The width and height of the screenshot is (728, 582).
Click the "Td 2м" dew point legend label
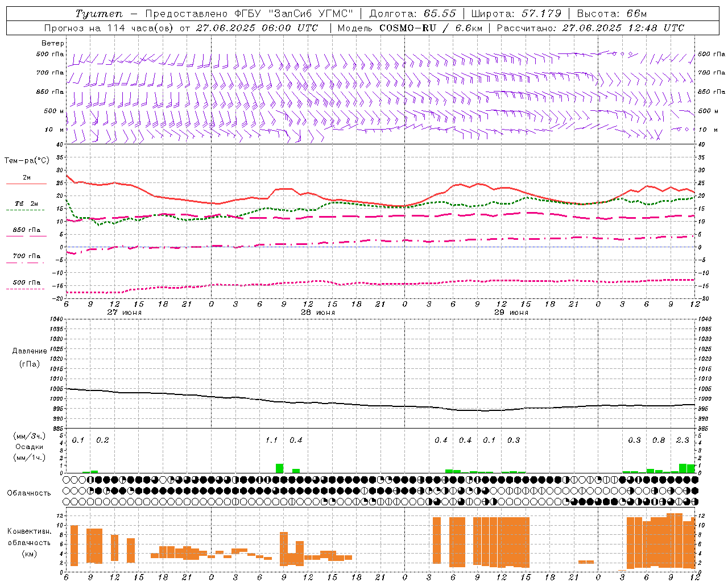tap(26, 203)
